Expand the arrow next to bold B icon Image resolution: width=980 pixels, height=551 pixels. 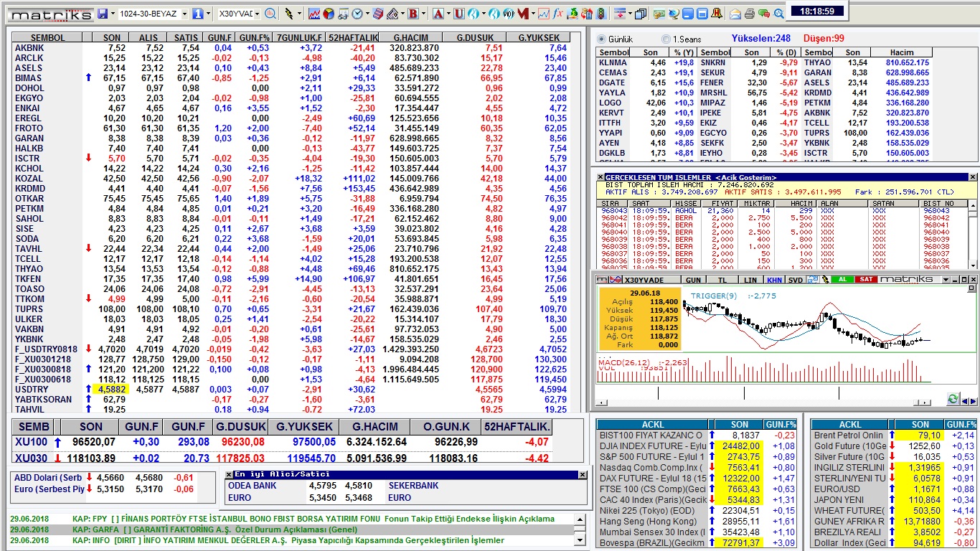424,14
